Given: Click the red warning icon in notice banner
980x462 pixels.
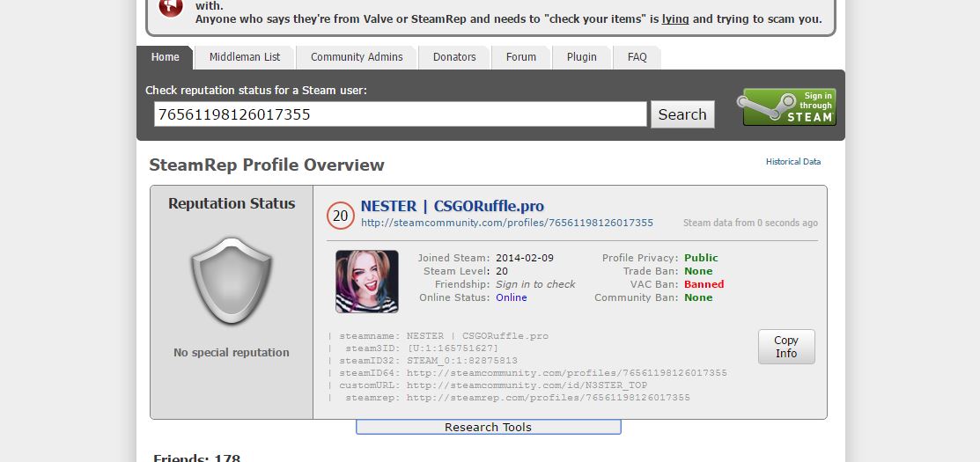Looking at the screenshot, I should pos(171,7).
